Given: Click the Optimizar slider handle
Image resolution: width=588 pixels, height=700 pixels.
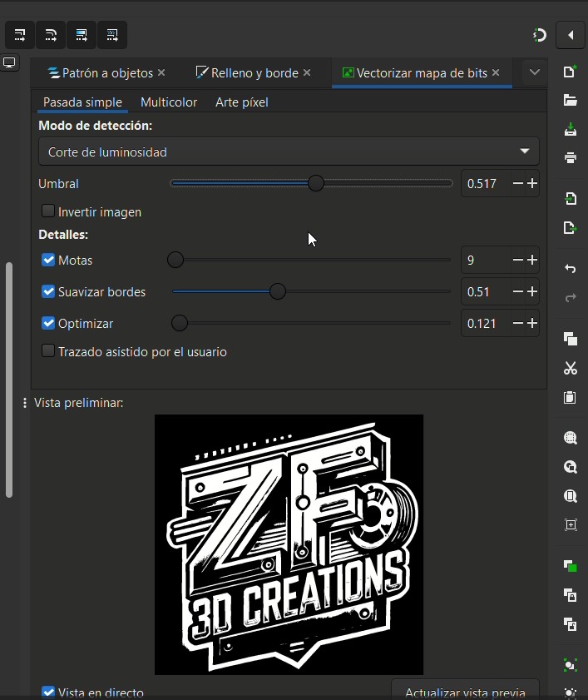Looking at the screenshot, I should point(180,323).
